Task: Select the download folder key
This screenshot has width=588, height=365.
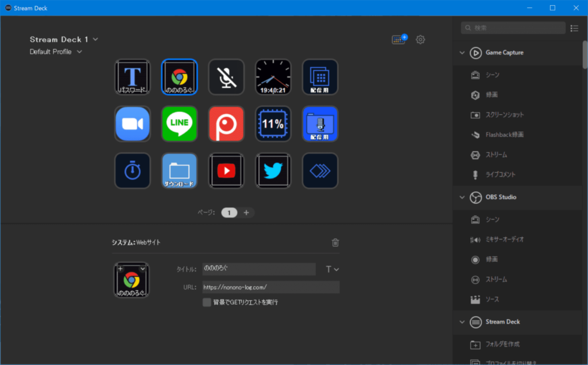Action: coord(179,170)
